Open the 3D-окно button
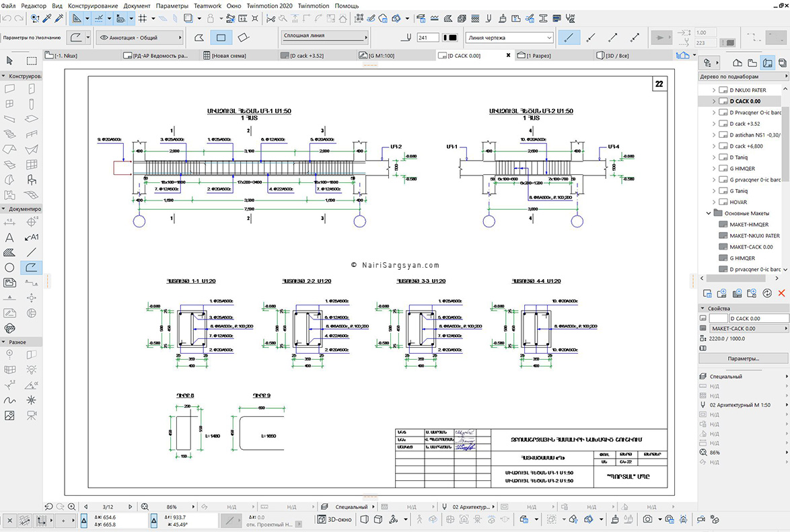The image size is (790, 532). 334,519
